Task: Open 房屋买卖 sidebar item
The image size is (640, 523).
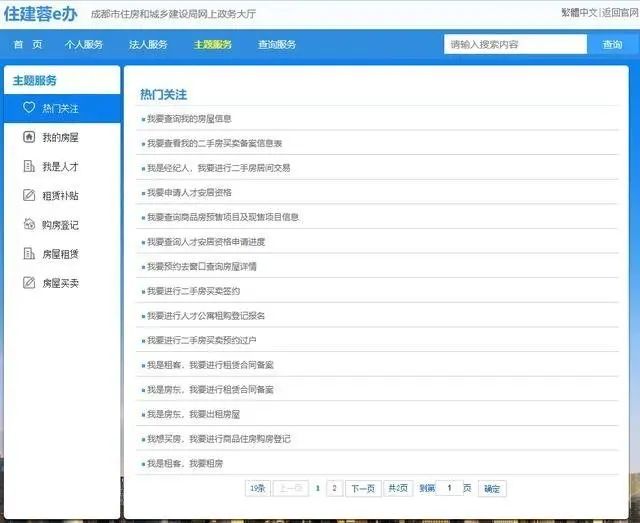Action: [62, 283]
